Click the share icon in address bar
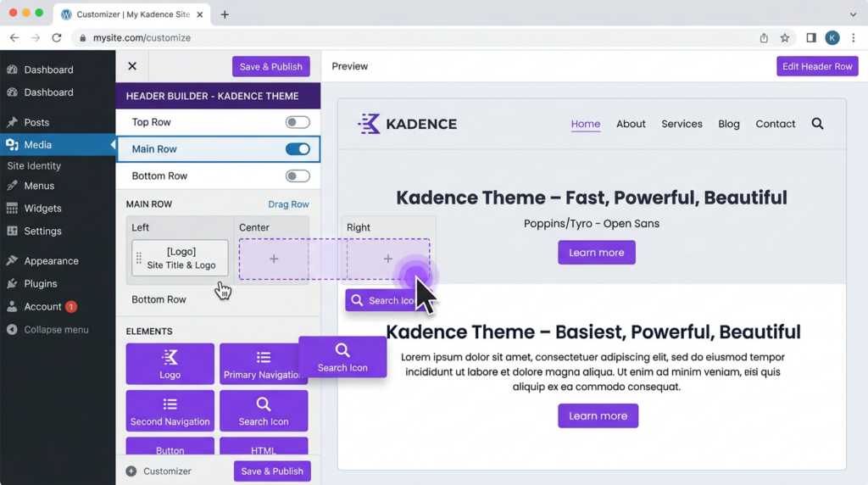Image resolution: width=868 pixels, height=485 pixels. click(x=764, y=37)
